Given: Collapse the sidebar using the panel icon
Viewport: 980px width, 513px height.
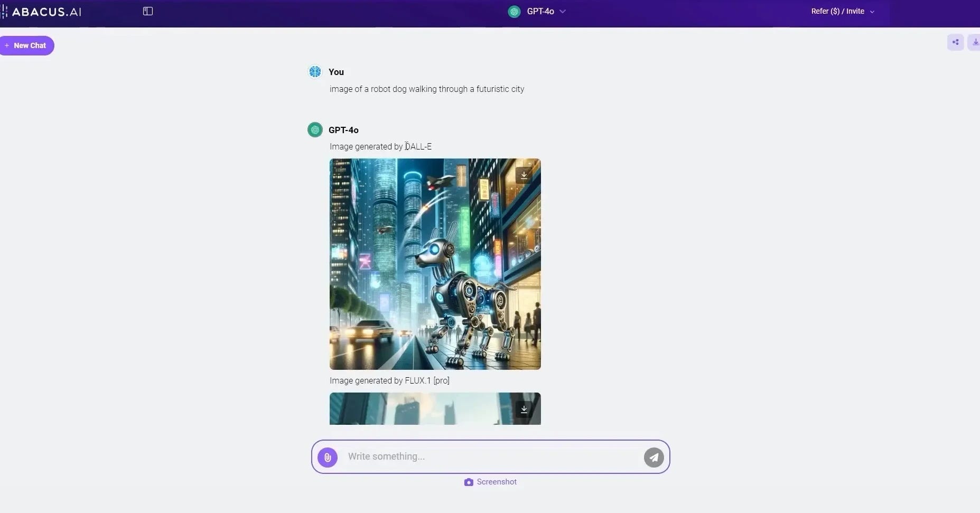Looking at the screenshot, I should pos(147,11).
